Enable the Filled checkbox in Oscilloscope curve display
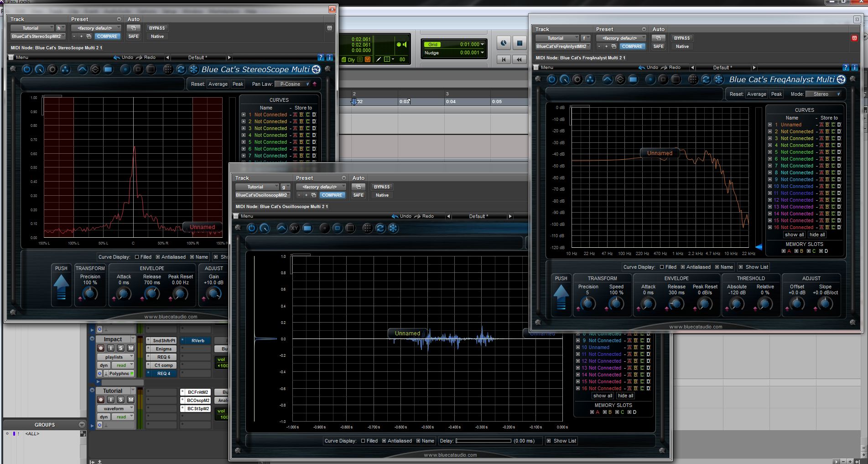This screenshot has width=868, height=464. (363, 441)
